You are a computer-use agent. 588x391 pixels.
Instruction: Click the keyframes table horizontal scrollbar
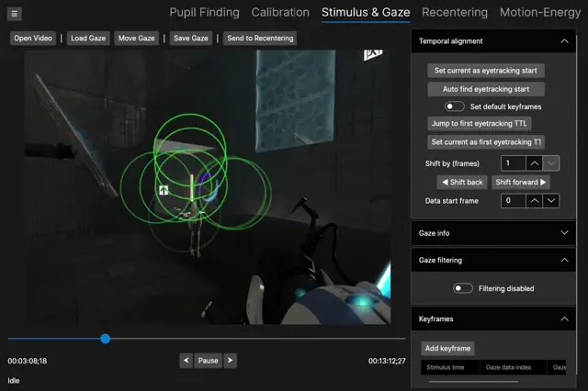474,382
